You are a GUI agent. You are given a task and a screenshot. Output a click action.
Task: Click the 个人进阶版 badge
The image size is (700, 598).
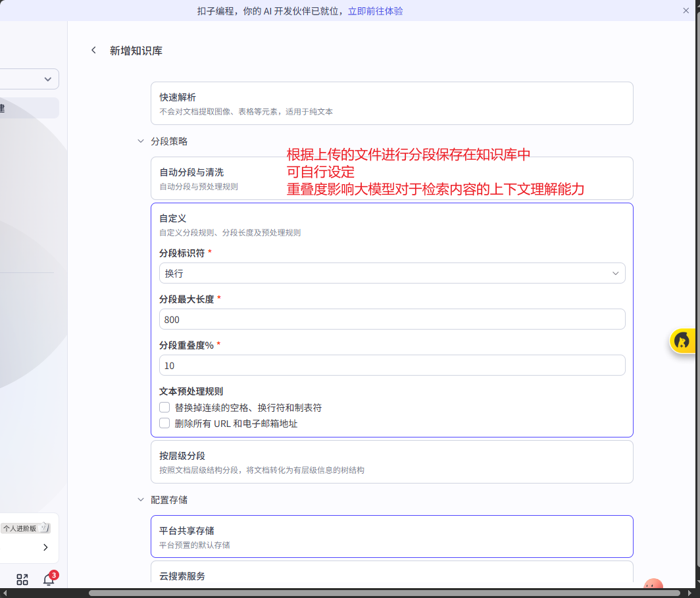point(26,528)
